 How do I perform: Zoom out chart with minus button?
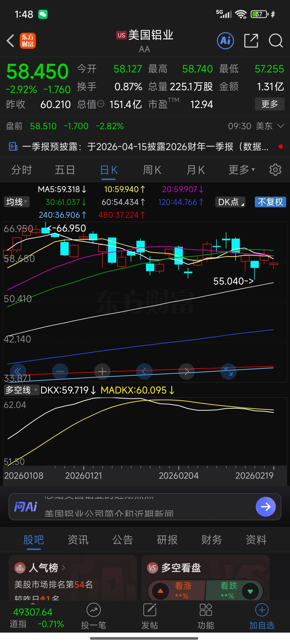pos(60,371)
